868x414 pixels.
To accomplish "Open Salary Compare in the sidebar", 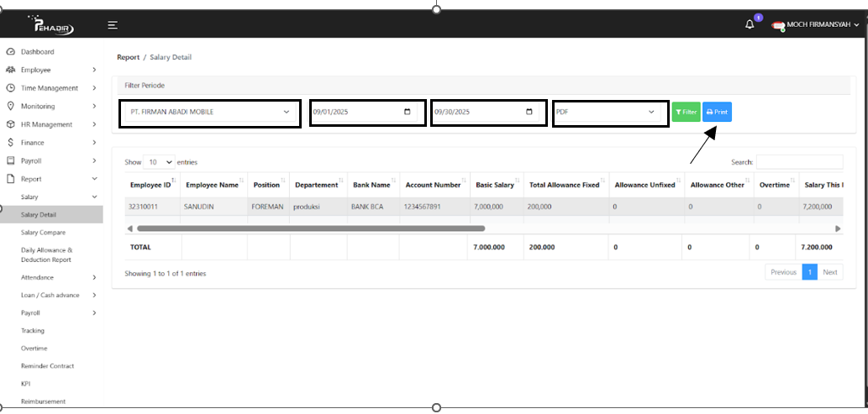I will coord(43,233).
